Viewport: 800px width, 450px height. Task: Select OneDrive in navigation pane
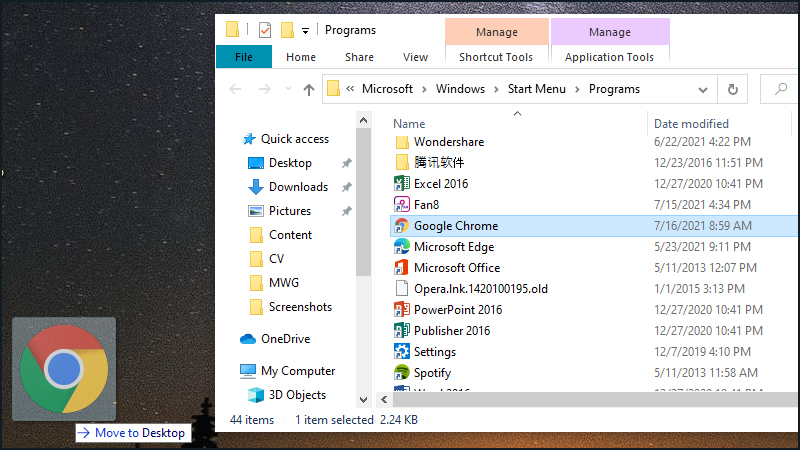pos(286,339)
